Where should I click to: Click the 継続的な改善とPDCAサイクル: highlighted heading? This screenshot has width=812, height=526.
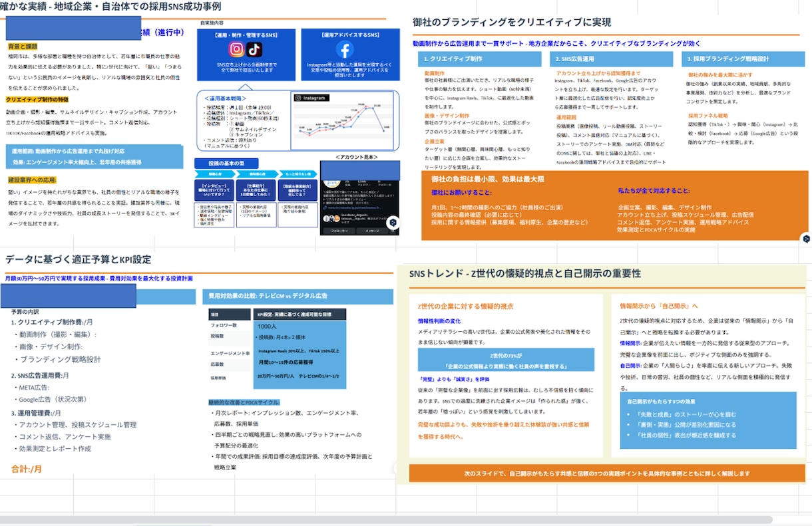(244, 402)
